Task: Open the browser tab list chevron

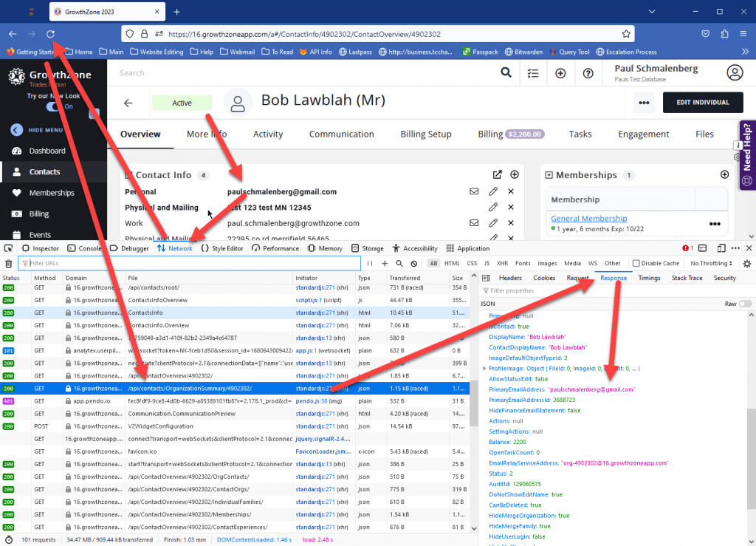Action: 651,11
